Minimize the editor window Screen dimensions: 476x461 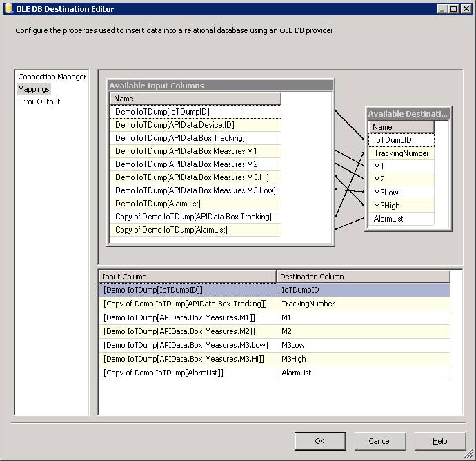tap(442, 9)
